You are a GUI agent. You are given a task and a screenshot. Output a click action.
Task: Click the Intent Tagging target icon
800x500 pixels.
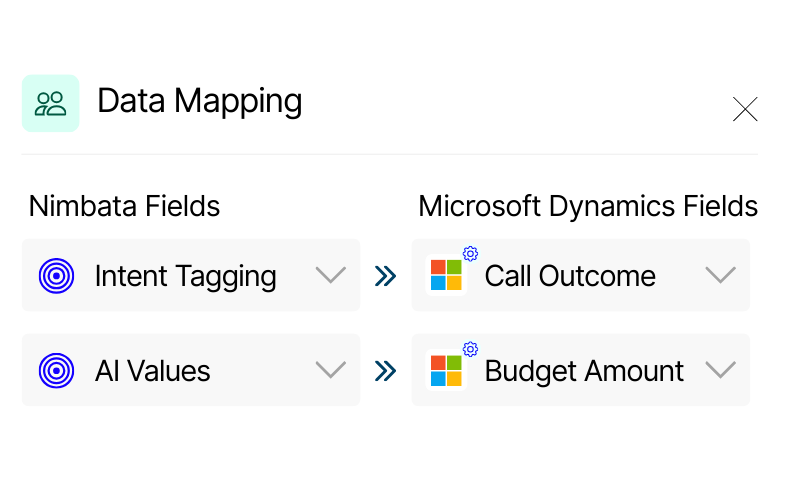(x=57, y=276)
